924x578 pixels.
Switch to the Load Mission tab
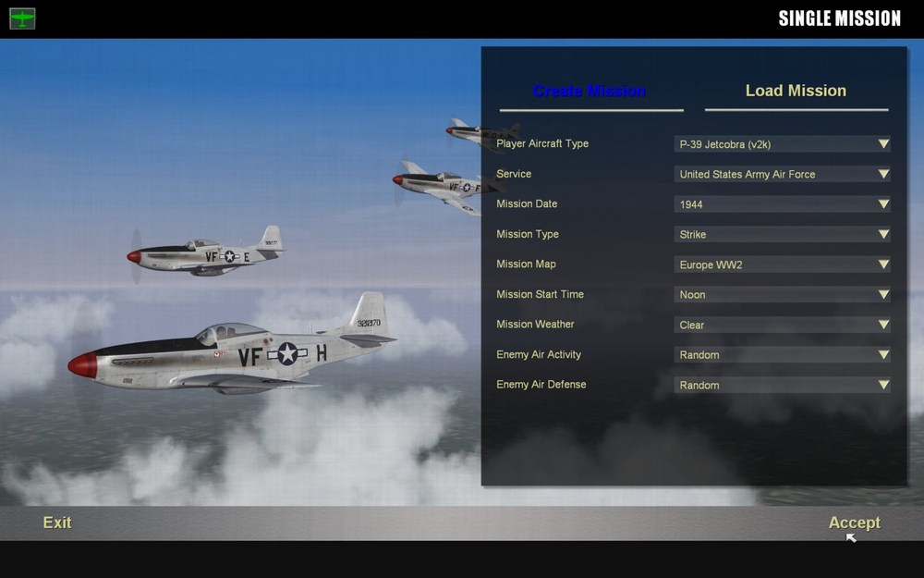[x=796, y=91]
